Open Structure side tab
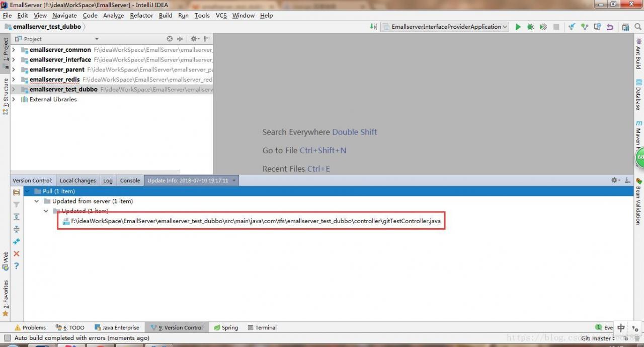Image resolution: width=644 pixels, height=347 pixels. click(6, 96)
